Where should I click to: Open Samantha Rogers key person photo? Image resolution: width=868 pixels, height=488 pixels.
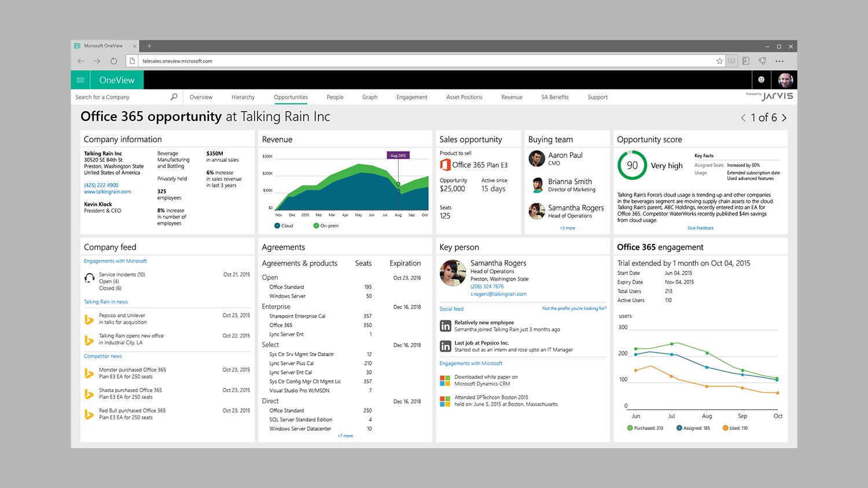tap(453, 273)
